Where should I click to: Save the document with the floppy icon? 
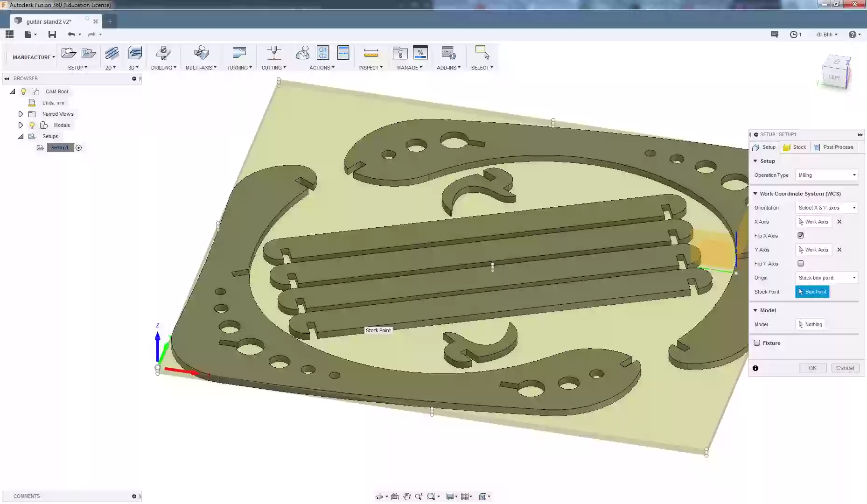pos(52,34)
